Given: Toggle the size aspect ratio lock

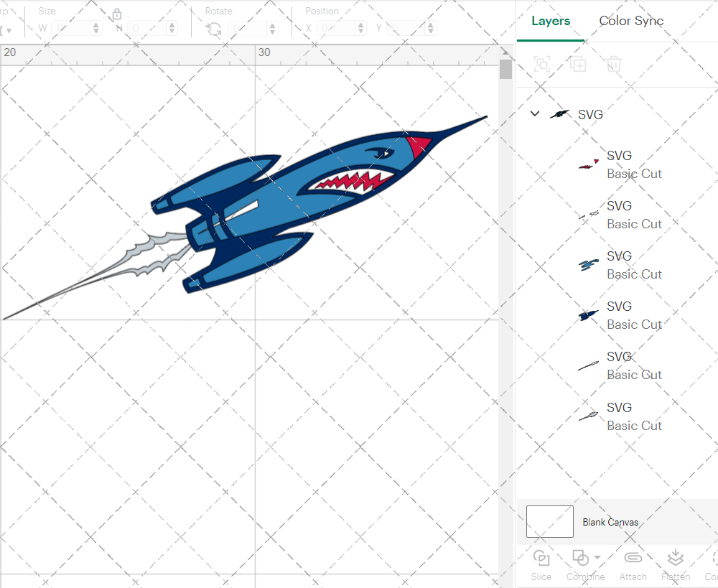Looking at the screenshot, I should [117, 14].
